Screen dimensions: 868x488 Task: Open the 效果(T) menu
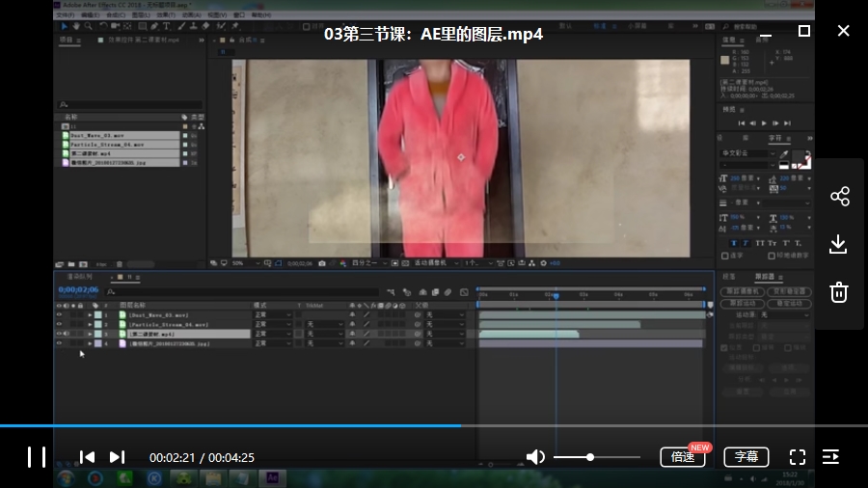click(x=166, y=14)
